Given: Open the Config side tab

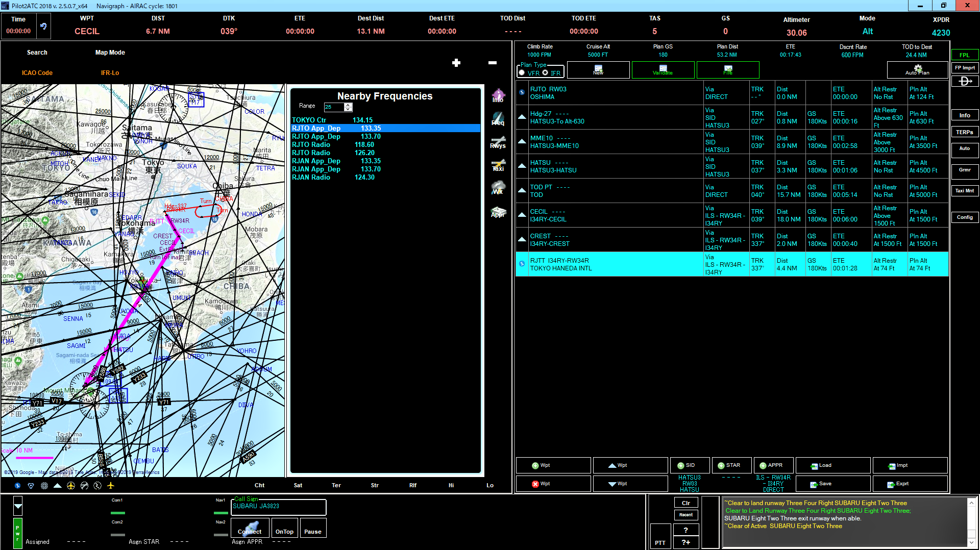Looking at the screenshot, I should click(965, 217).
